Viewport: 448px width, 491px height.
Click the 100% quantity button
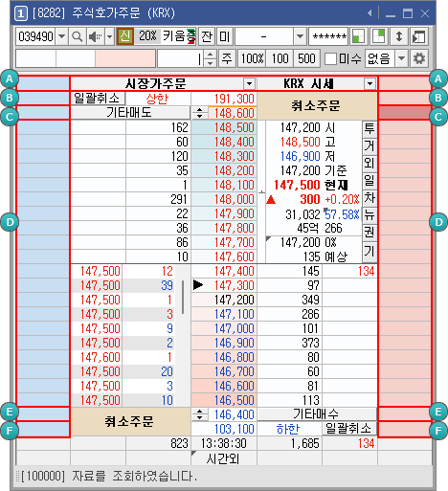tap(252, 58)
